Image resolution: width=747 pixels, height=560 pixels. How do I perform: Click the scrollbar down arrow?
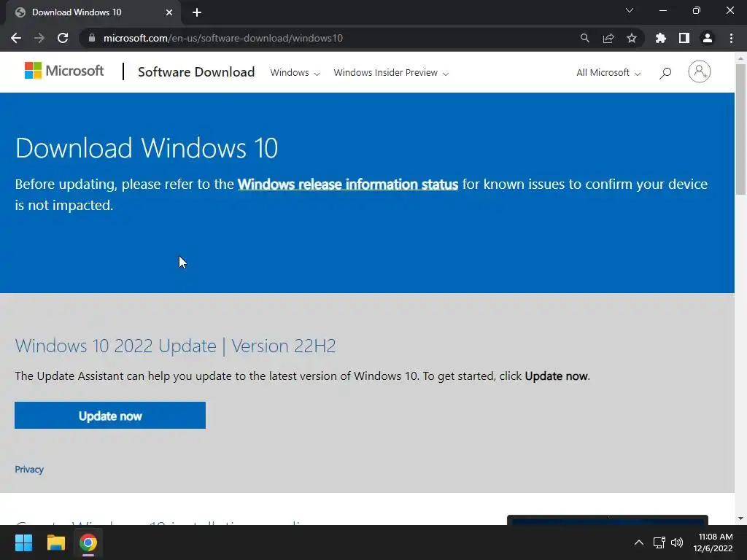pyautogui.click(x=740, y=518)
